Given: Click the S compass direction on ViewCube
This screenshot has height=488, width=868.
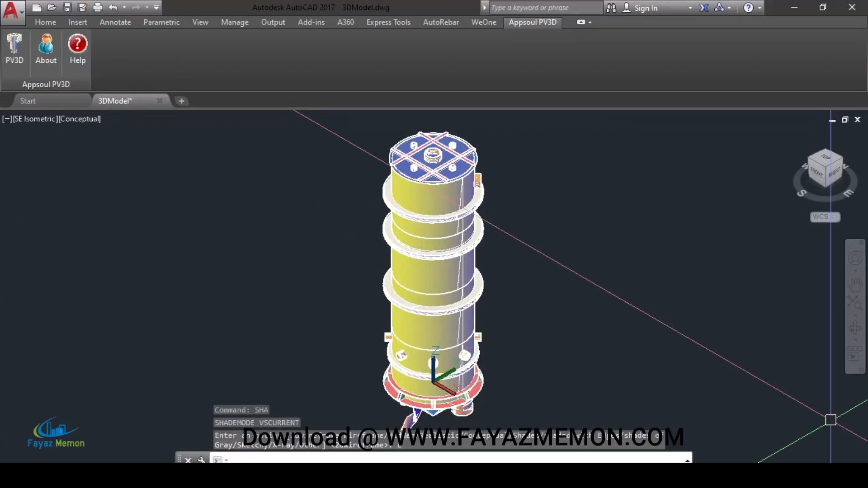Looking at the screenshot, I should click(802, 193).
